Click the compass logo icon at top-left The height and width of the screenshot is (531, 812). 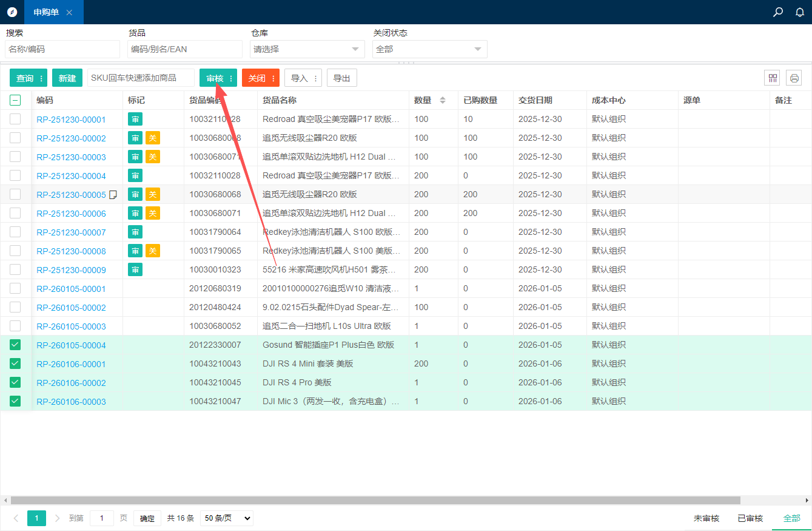point(12,12)
